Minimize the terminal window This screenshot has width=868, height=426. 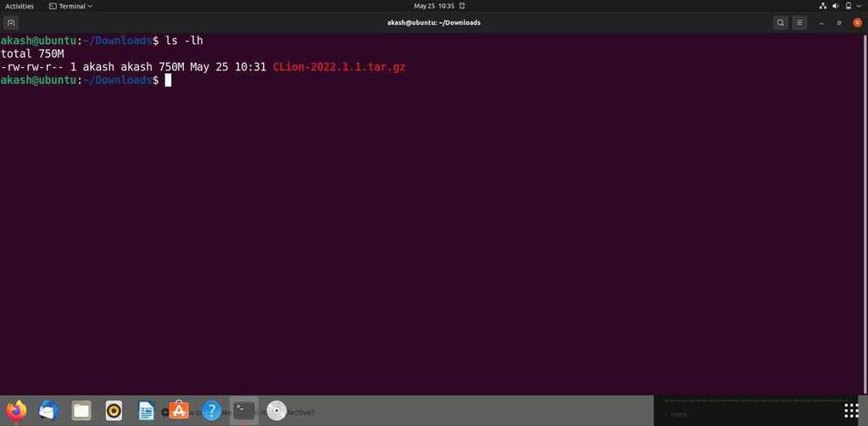coord(821,23)
